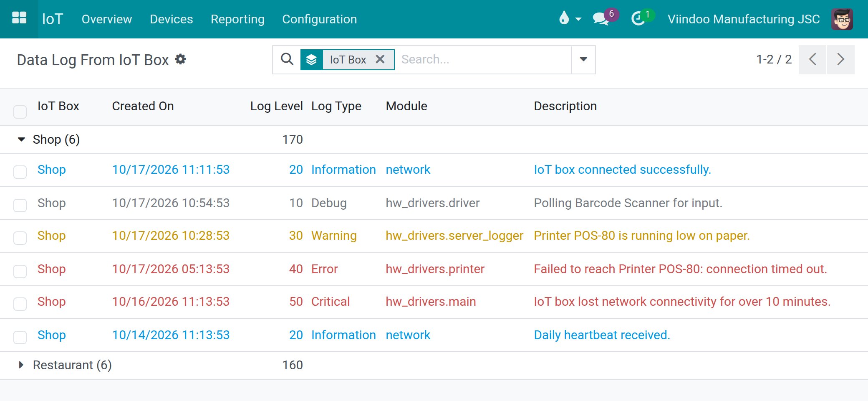Open the search options dropdown arrow

coord(583,59)
